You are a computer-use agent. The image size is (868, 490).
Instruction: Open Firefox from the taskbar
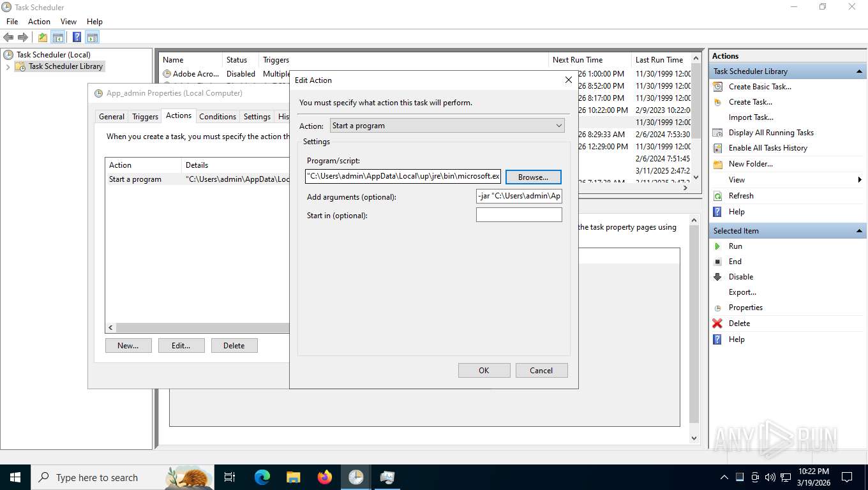pos(325,477)
